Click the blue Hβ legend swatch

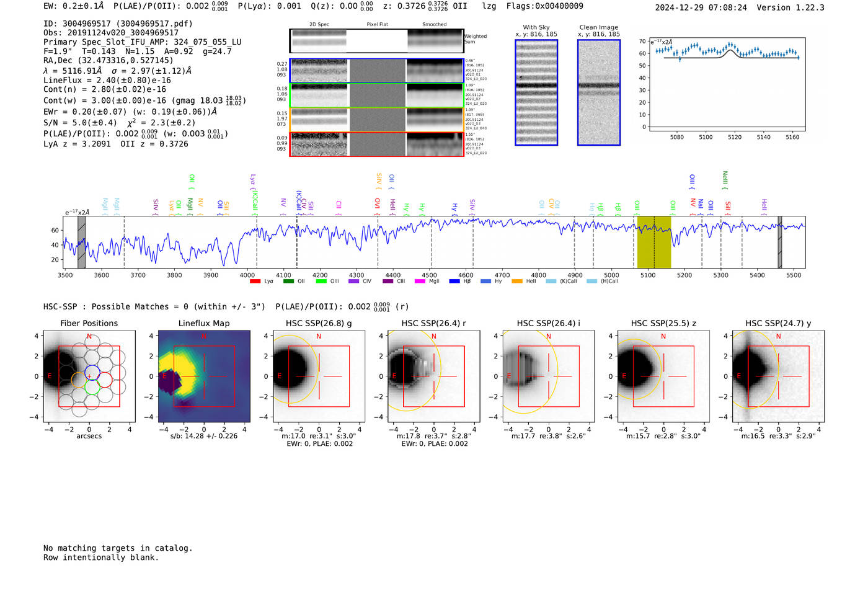454,282
